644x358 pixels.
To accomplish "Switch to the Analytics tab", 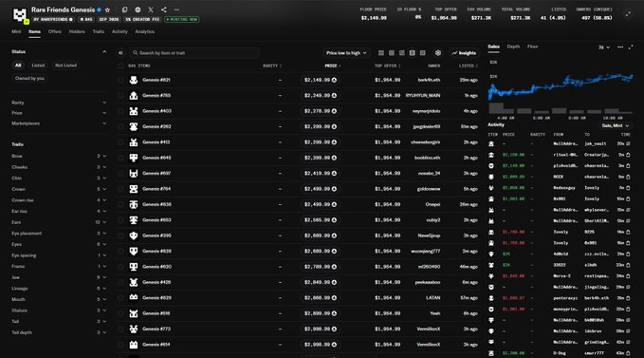I will [x=145, y=31].
